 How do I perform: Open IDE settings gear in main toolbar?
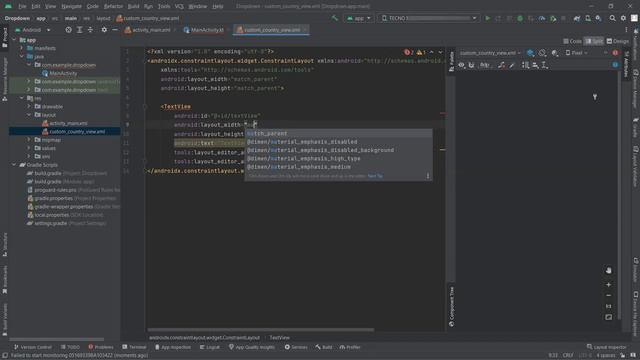coord(623,18)
